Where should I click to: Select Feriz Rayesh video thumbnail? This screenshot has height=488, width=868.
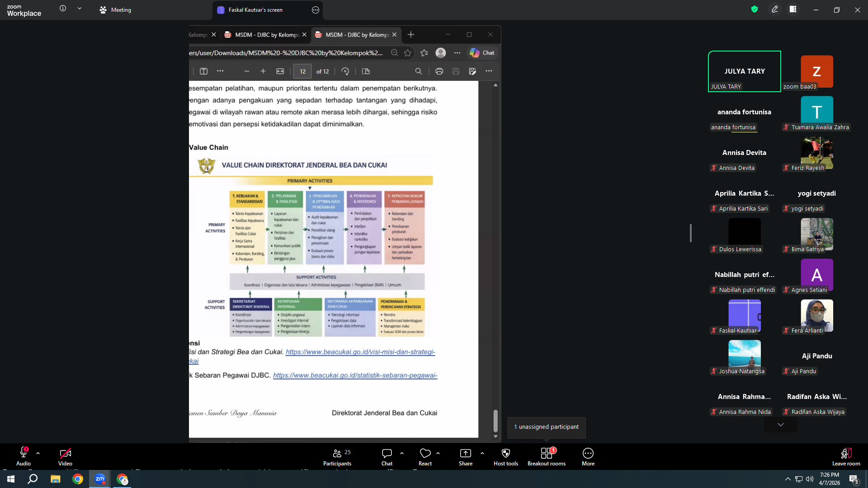(817, 153)
